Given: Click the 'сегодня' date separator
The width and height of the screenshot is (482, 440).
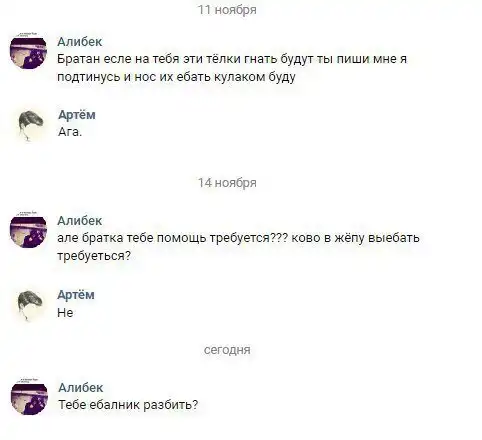Looking at the screenshot, I should [x=227, y=350].
